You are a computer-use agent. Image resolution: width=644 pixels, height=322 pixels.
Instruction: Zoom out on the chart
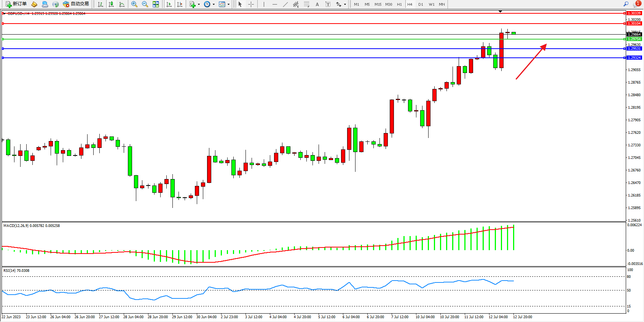(x=145, y=4)
